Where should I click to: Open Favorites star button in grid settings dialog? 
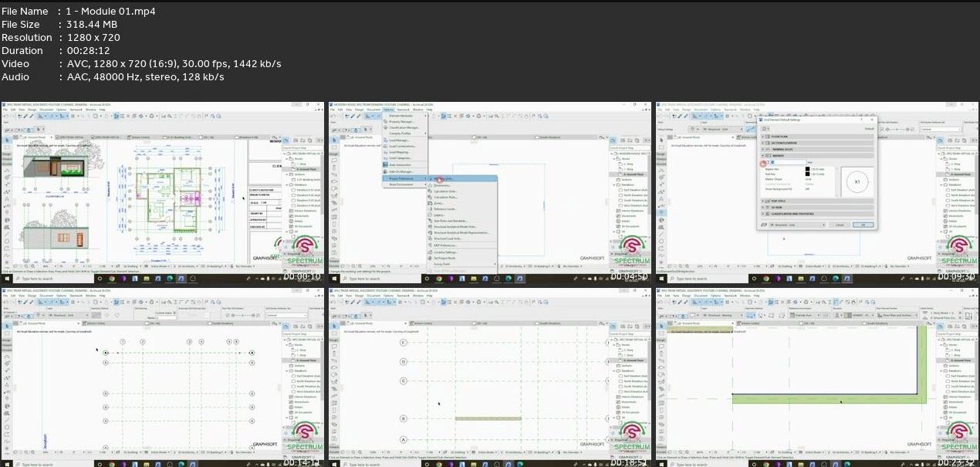click(x=765, y=129)
